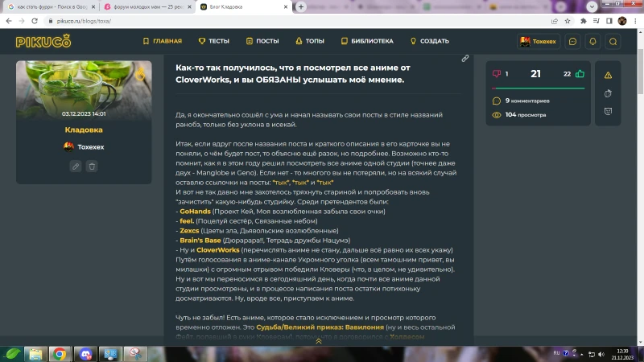Toggle the browser side panel
This screenshot has height=362, width=644.
pos(609,21)
